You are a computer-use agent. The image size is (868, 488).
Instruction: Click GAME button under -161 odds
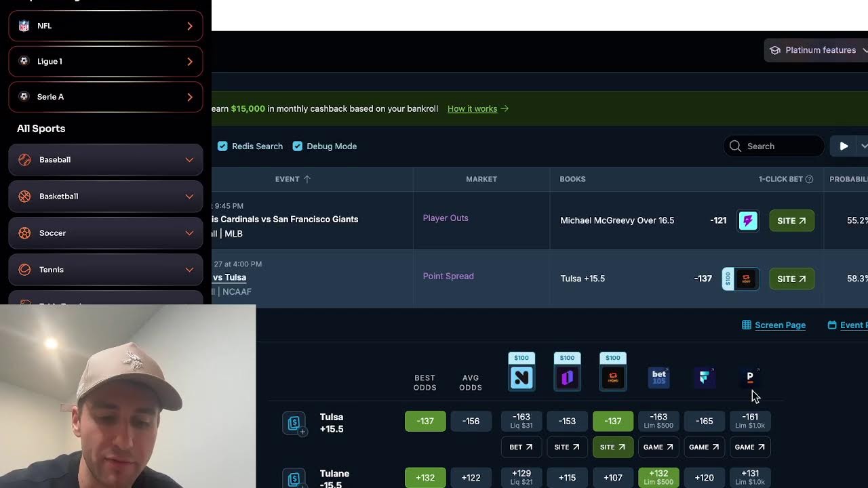pyautogui.click(x=750, y=447)
